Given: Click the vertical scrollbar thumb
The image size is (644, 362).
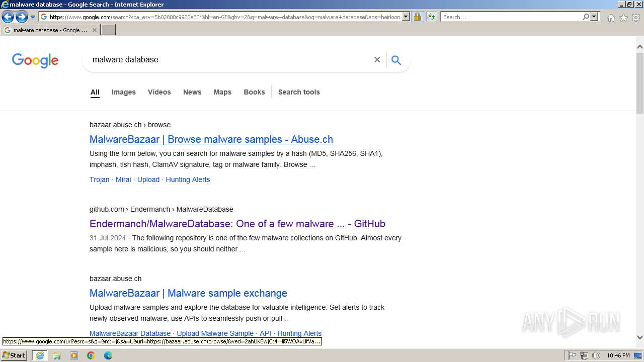Looking at the screenshot, I should pos(640,82).
